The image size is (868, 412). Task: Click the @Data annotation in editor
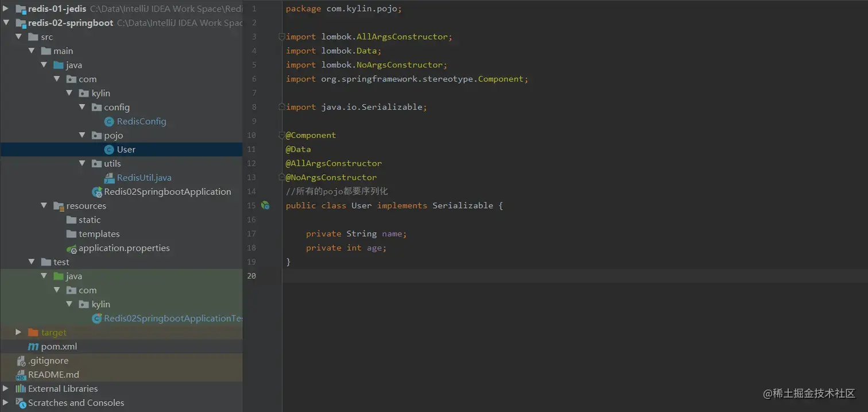pyautogui.click(x=299, y=149)
